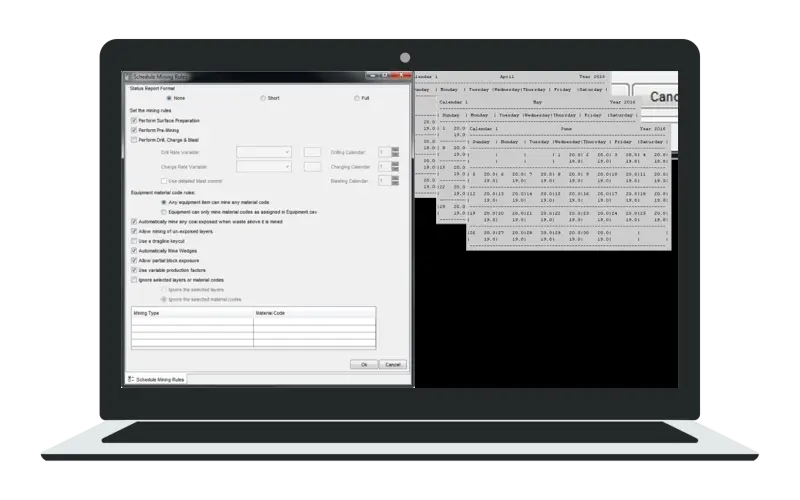Click the Mining Type column header
The height and width of the screenshot is (500, 800).
192,313
